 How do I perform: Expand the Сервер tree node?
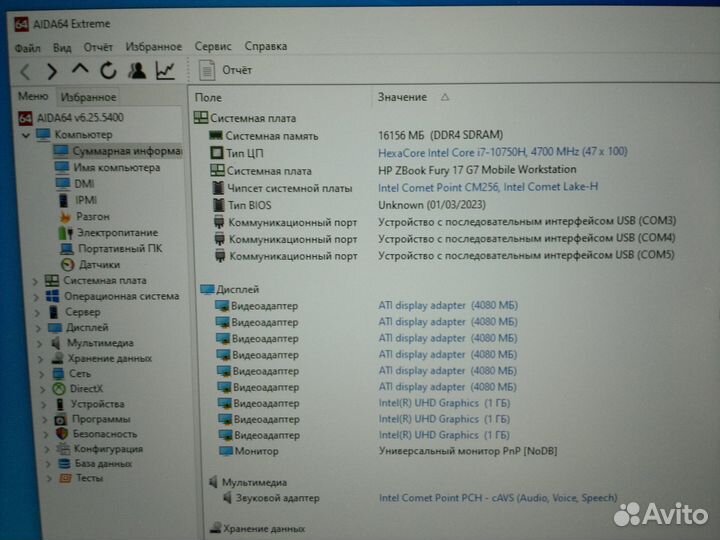pyautogui.click(x=37, y=313)
